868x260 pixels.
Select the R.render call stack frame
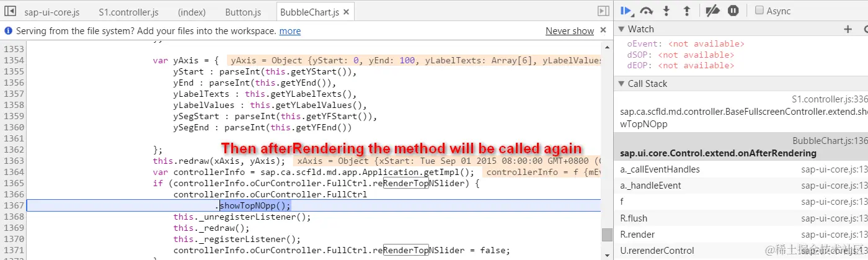point(741,234)
